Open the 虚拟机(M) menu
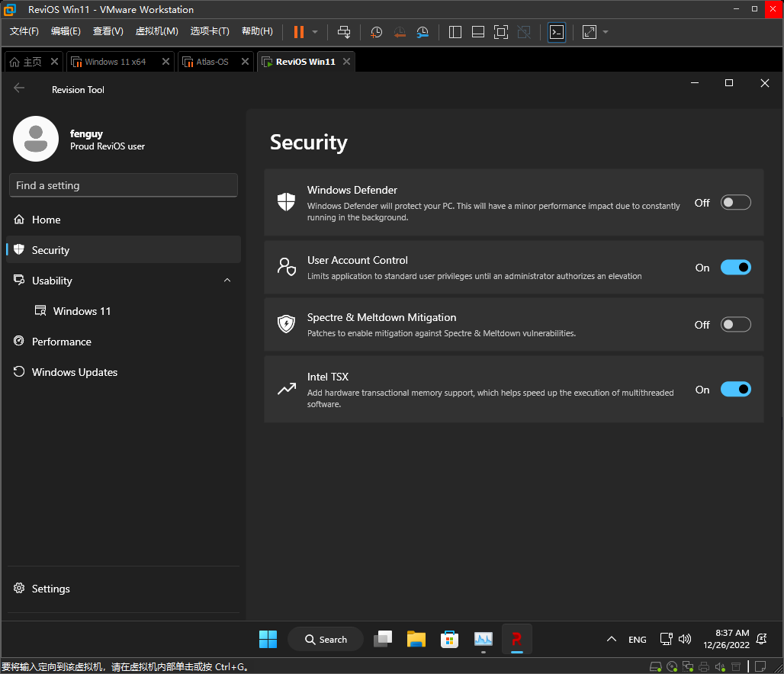The width and height of the screenshot is (784, 674). tap(156, 31)
